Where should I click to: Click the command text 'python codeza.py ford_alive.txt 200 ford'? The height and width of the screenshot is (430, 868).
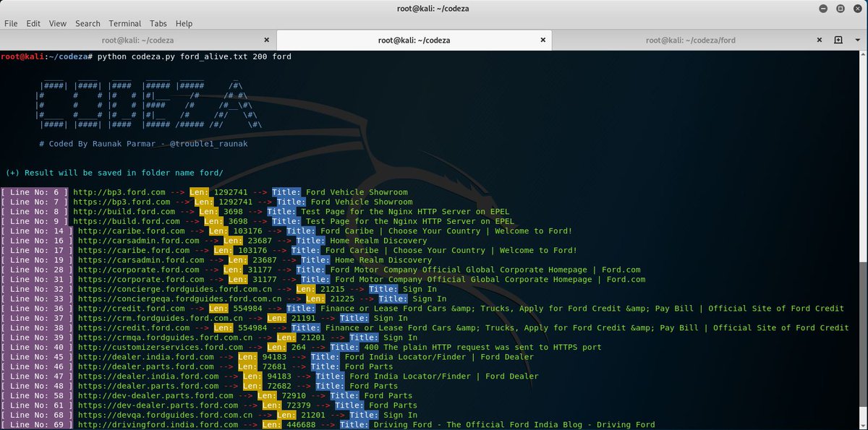pos(195,56)
